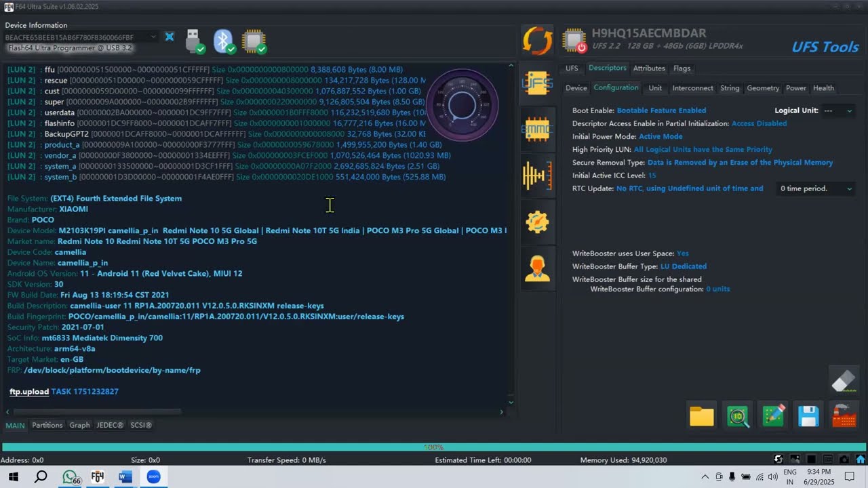The image size is (868, 488).
Task: Open Zoom in the taskbar
Action: click(153, 476)
